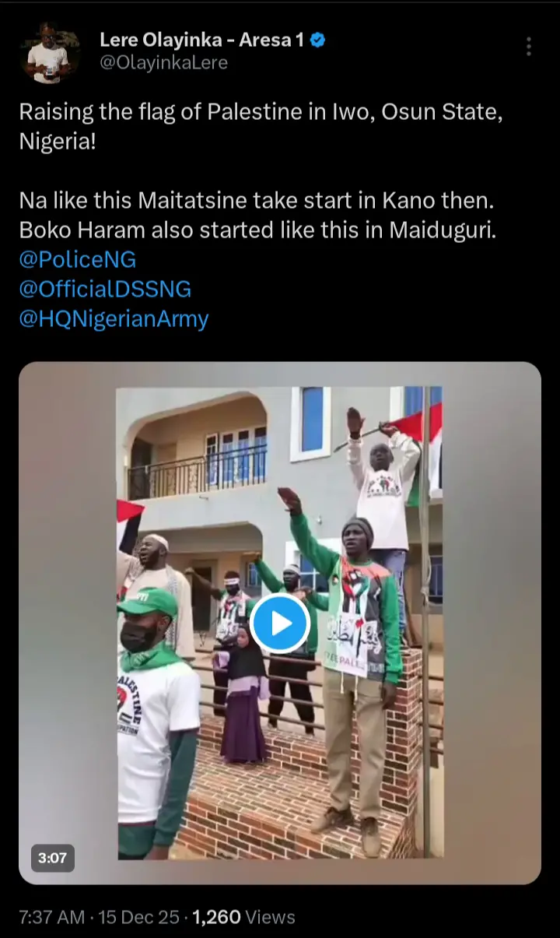The image size is (560, 938).
Task: Tap the 15 Dec 25 post date
Action: point(138,917)
